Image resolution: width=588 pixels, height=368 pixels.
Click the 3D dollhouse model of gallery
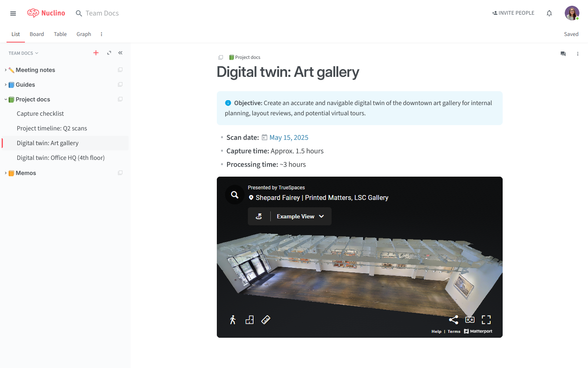[x=359, y=275]
